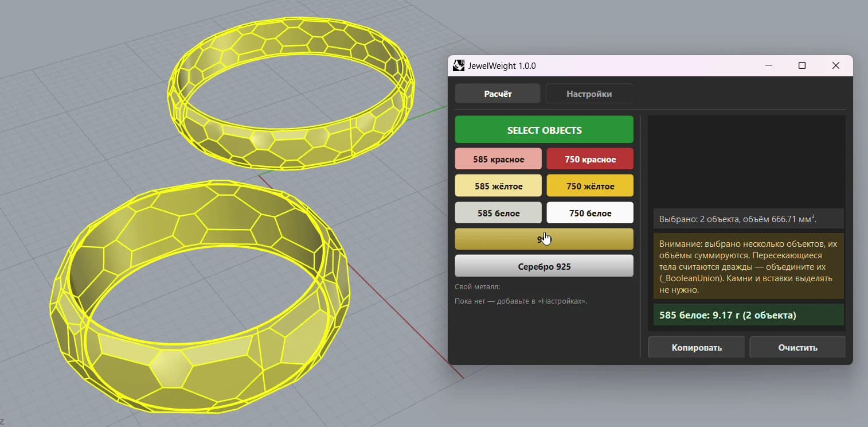Click the Пока нет — добавьте в «Настройках» hint
The height and width of the screenshot is (427, 868).
[x=521, y=301]
